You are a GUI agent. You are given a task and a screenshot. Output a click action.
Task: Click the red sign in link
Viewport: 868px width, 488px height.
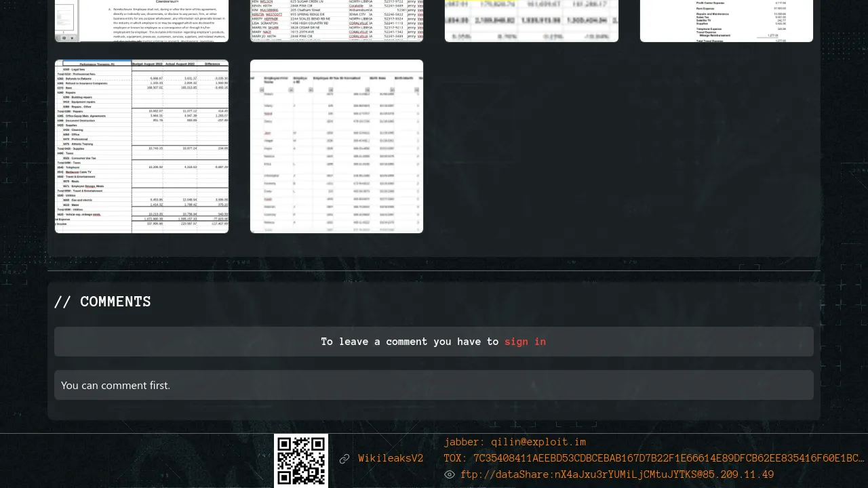tap(525, 342)
